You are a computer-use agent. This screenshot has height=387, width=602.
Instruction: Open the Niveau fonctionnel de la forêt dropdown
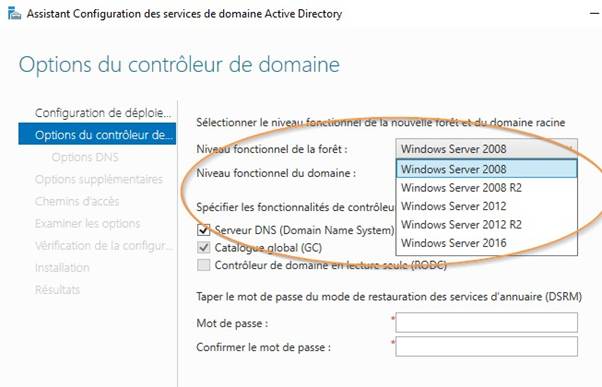pyautogui.click(x=486, y=149)
